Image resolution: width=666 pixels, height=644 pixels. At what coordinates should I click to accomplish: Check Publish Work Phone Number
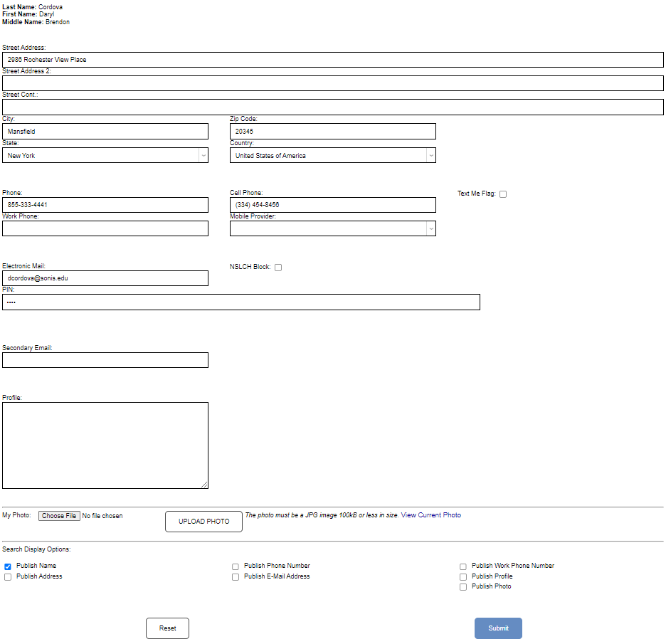tap(463, 566)
